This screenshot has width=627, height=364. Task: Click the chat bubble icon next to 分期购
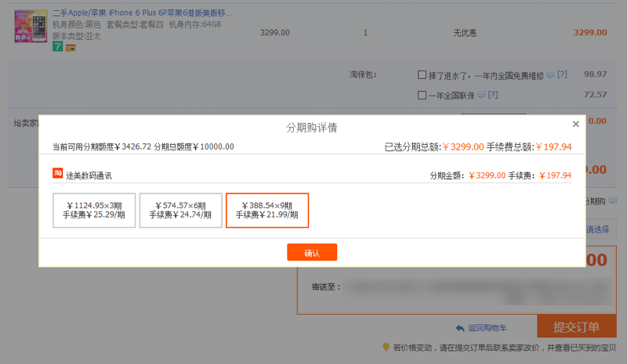pyautogui.click(x=611, y=201)
